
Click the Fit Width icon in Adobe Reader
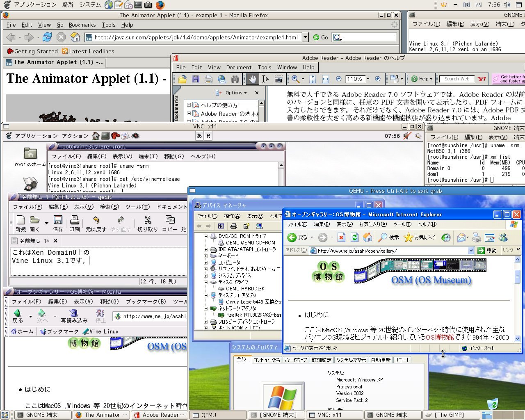click(x=326, y=79)
